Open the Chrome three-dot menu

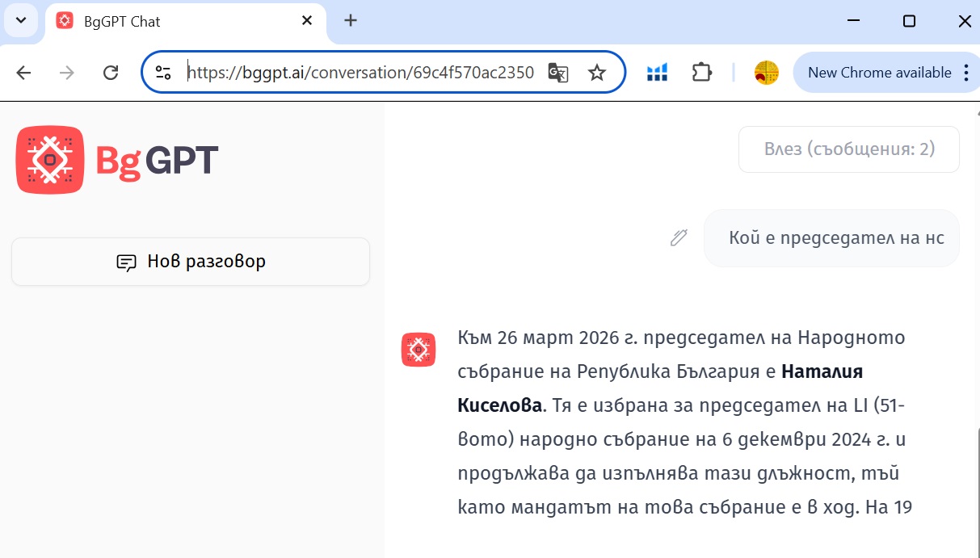966,73
